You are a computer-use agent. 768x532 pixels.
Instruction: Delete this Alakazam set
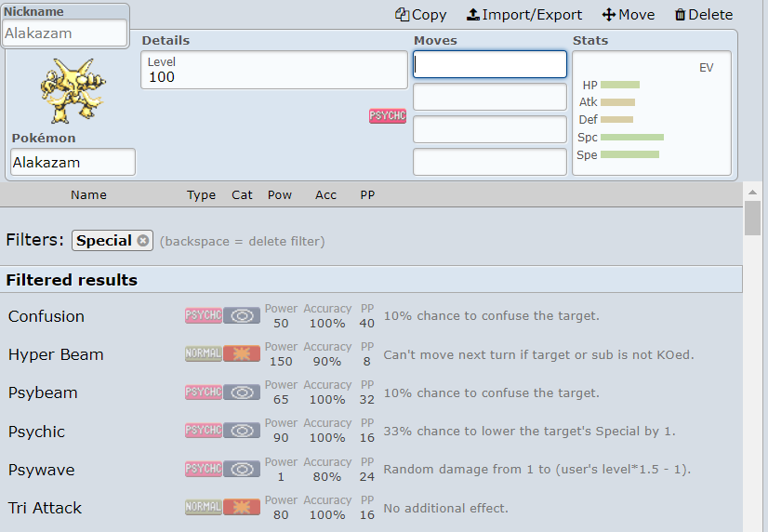coord(703,15)
